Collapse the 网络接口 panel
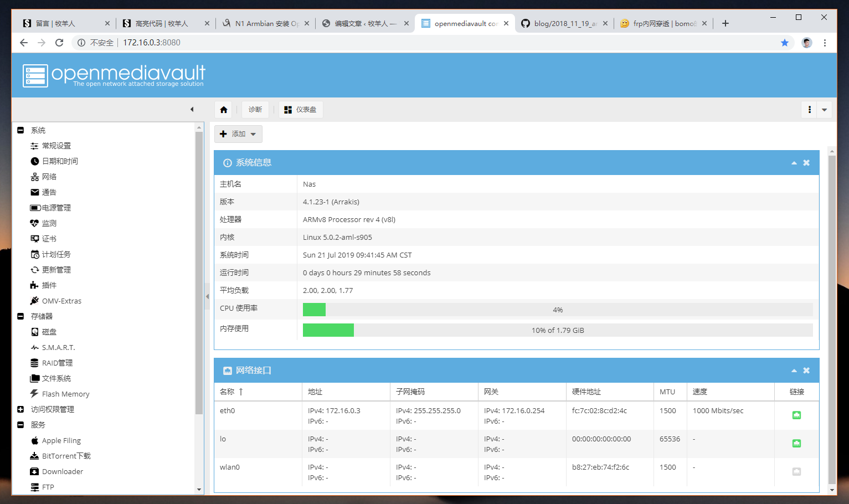 pos(794,371)
